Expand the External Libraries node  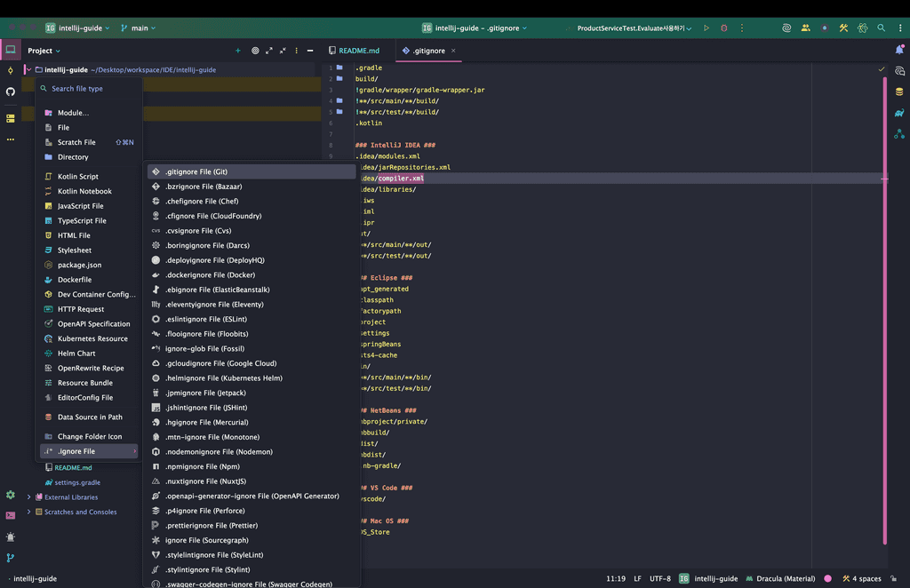pyautogui.click(x=28, y=497)
